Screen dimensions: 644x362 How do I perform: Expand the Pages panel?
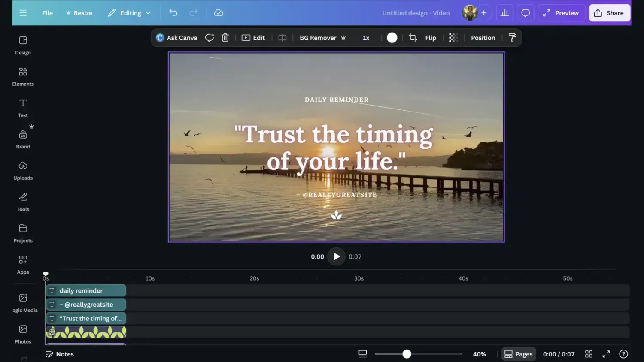[518, 354]
